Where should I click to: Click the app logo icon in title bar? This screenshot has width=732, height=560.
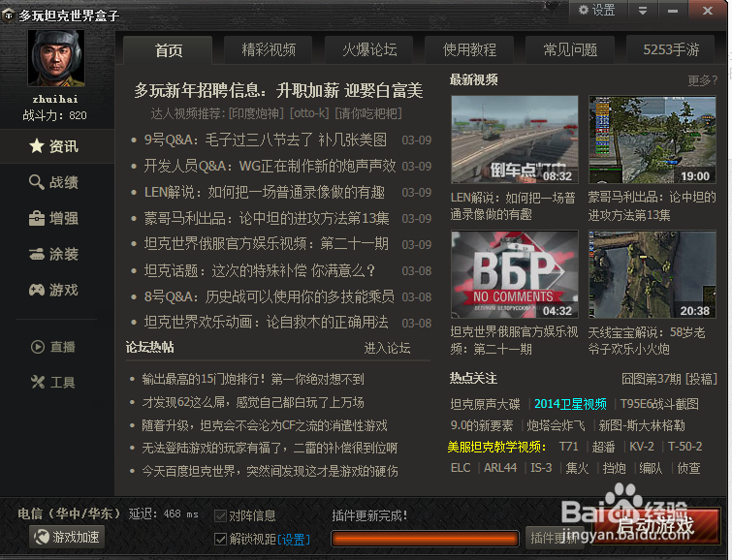tap(8, 16)
